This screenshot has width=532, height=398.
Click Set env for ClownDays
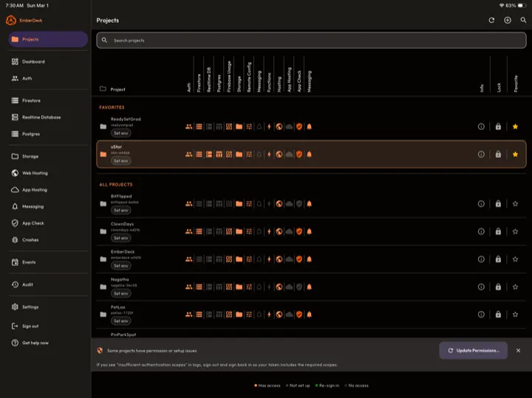120,239
